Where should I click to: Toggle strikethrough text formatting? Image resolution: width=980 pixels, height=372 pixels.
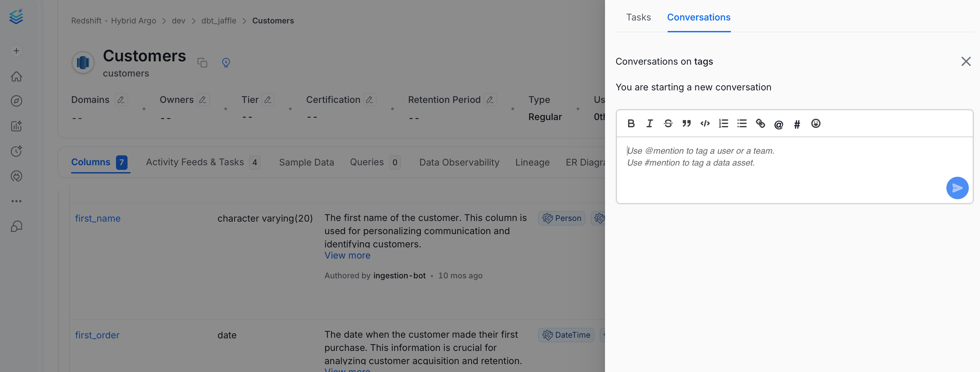[668, 124]
